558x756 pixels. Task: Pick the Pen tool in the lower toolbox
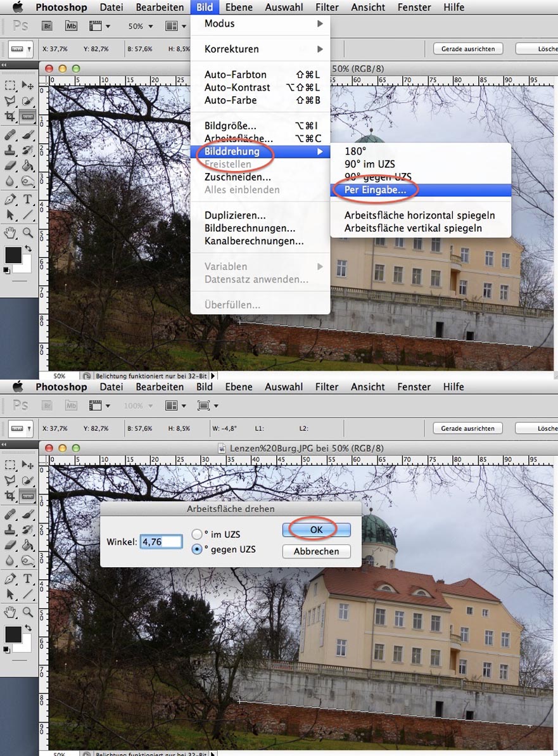pos(10,579)
